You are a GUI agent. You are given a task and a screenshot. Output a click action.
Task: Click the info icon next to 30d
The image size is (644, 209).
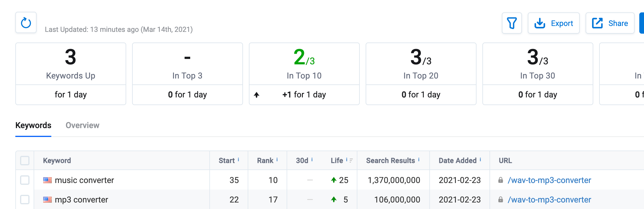click(x=312, y=160)
